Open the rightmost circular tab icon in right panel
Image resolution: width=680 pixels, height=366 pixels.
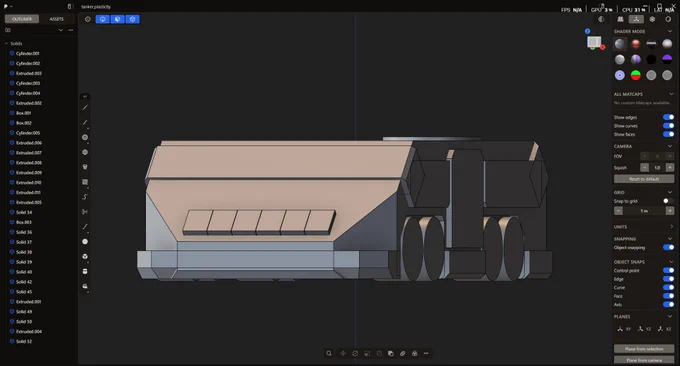(x=668, y=19)
